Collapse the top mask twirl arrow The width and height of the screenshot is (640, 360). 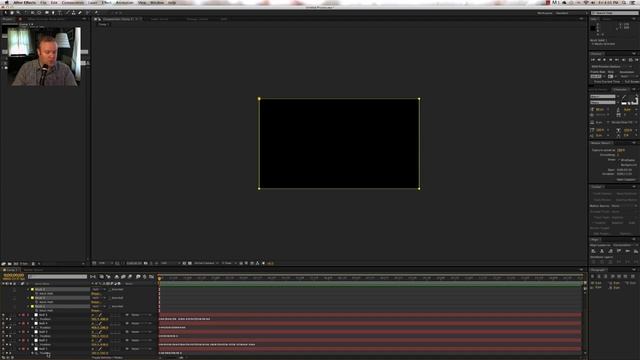pyautogui.click(x=29, y=289)
